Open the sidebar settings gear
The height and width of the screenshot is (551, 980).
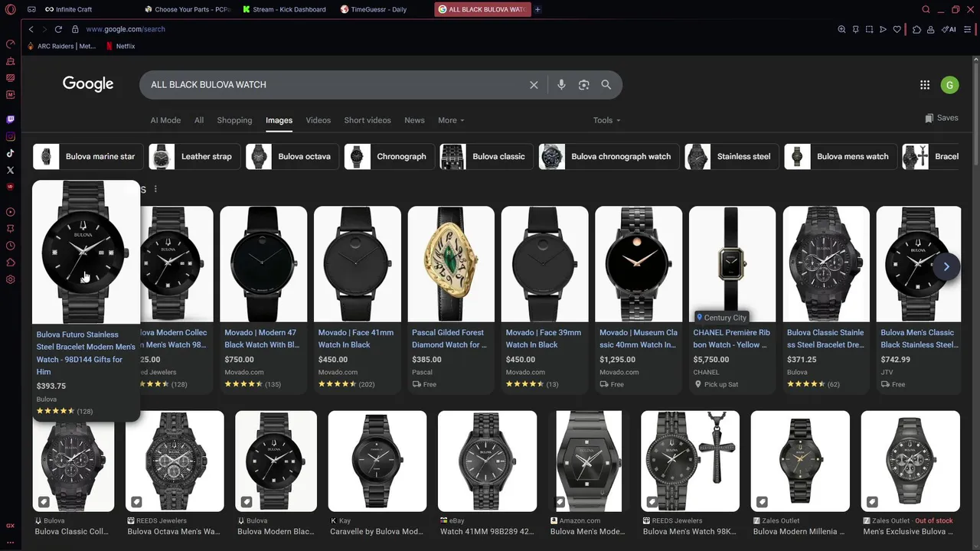pyautogui.click(x=10, y=279)
